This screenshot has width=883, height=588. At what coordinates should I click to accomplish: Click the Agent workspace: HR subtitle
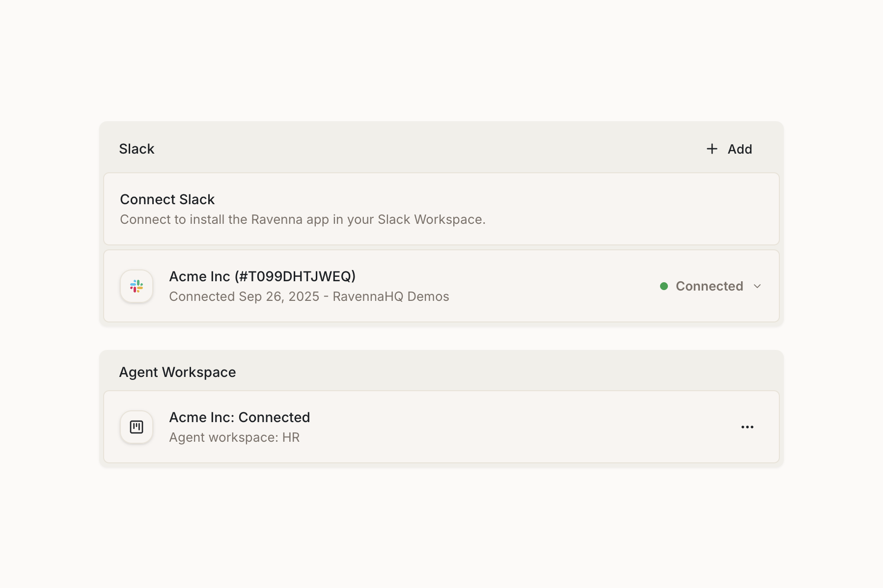(234, 437)
